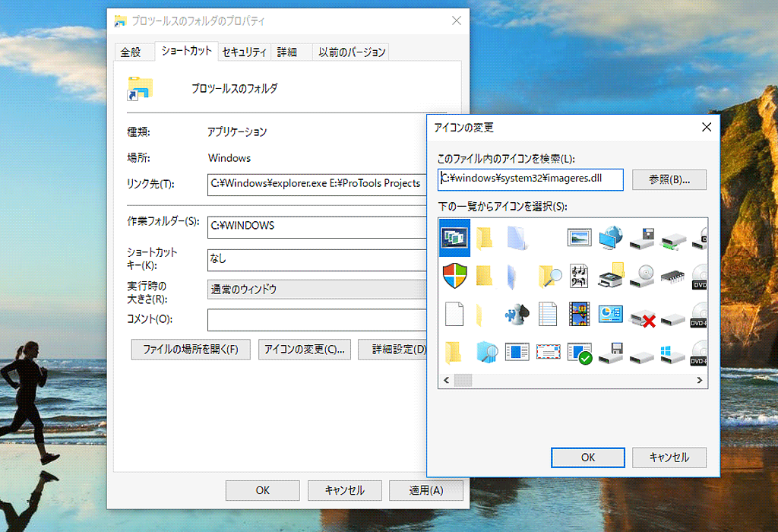
Task: Focus the imageres.dll icon file path field
Action: (x=530, y=179)
